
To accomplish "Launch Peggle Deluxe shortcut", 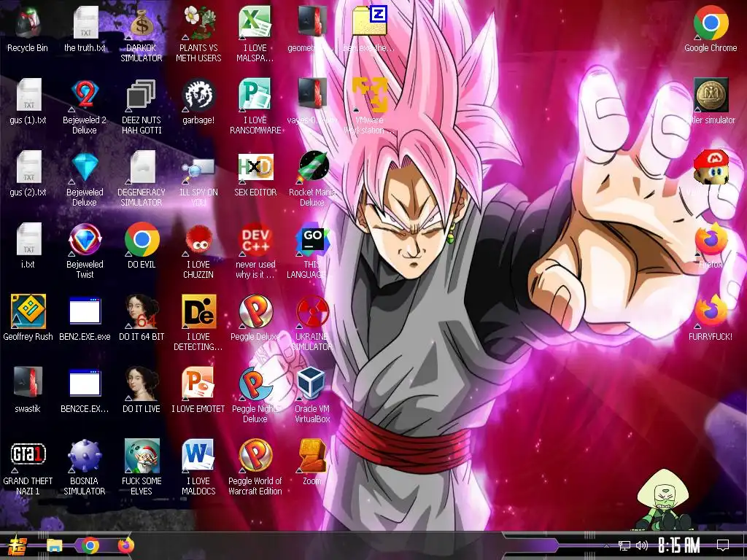I will (255, 318).
